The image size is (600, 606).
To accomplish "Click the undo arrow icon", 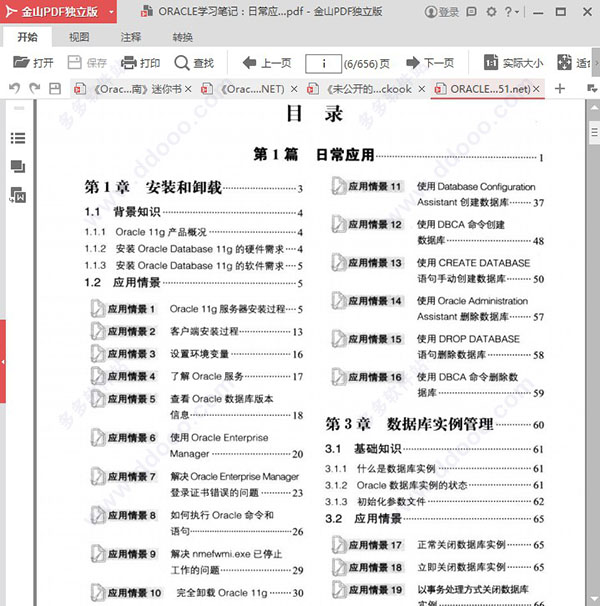I will (14, 89).
